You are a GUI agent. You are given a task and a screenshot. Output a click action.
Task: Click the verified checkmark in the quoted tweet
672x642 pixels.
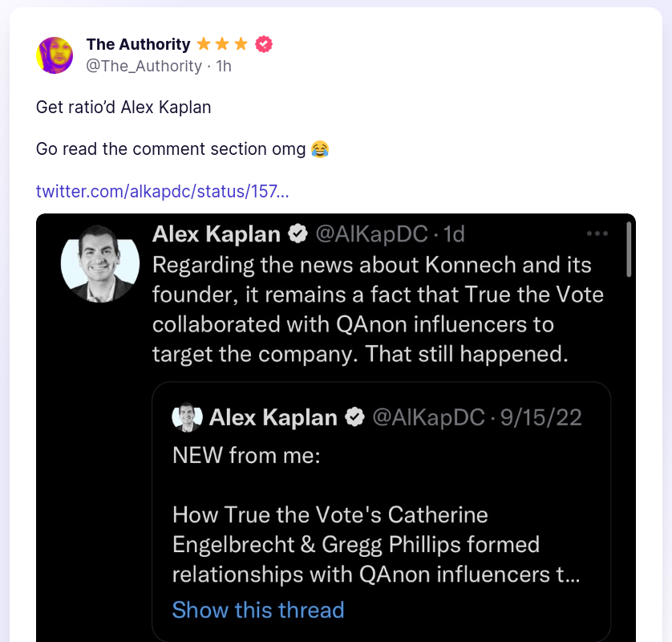(x=354, y=417)
